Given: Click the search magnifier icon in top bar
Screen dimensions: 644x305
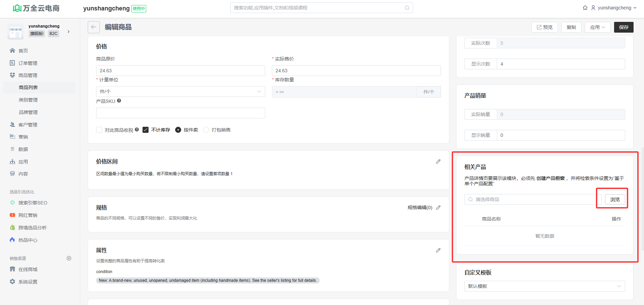Looking at the screenshot, I should pos(407,8).
